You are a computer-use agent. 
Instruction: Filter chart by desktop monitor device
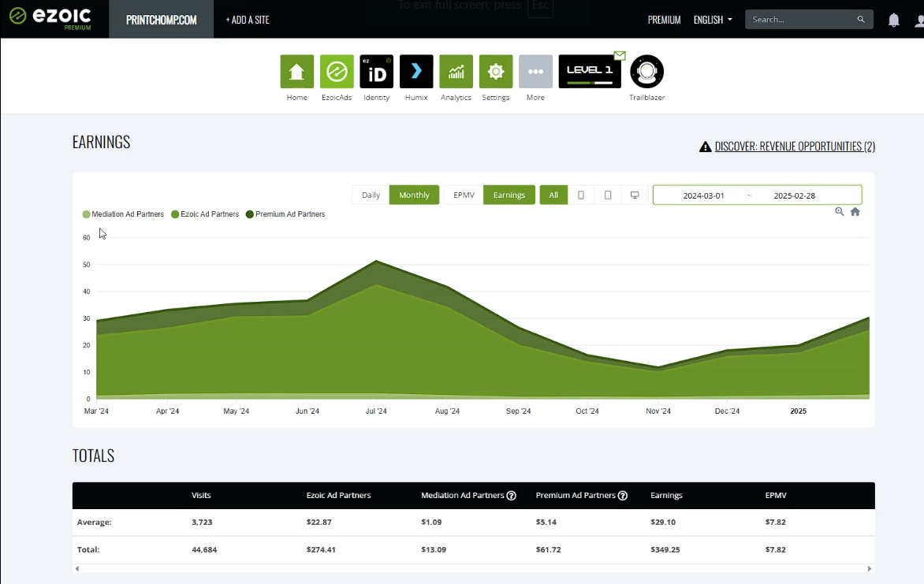tap(635, 195)
